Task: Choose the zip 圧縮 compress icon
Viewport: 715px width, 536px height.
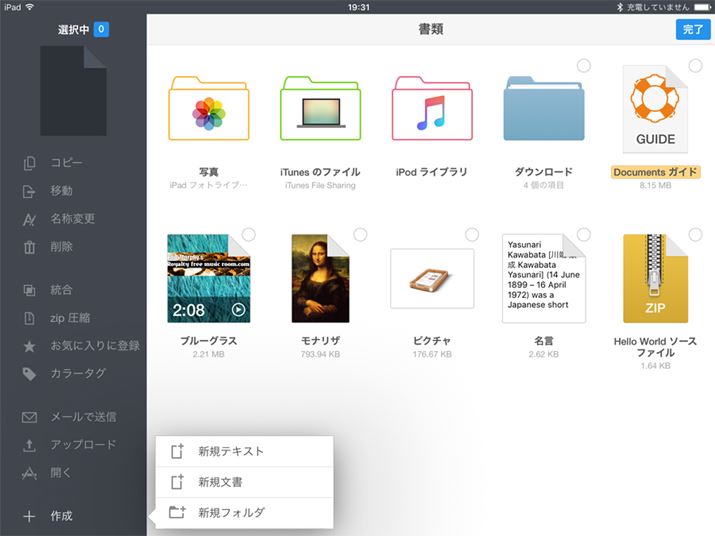Action: pos(30,318)
